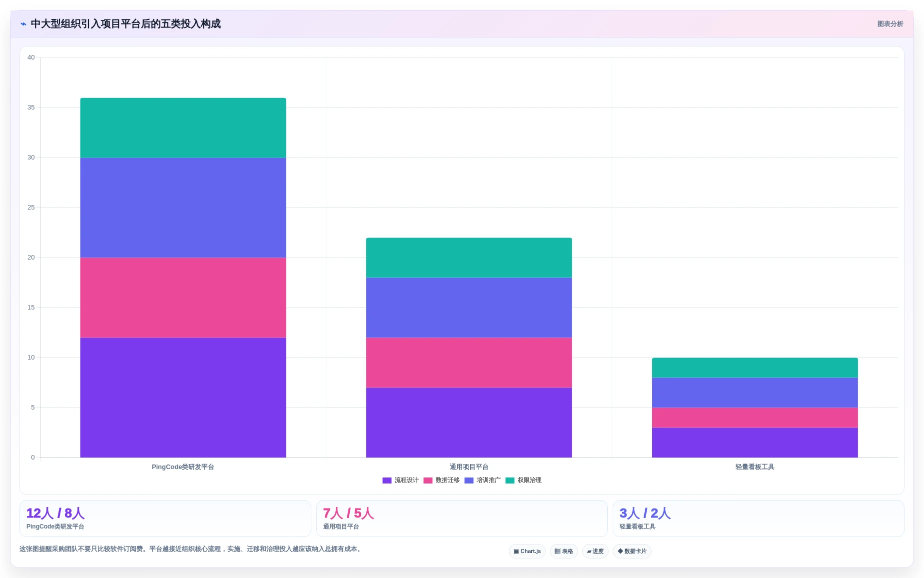The height and width of the screenshot is (578, 924).
Task: Toggle the 流程设计 purple legend swatch
Action: [x=387, y=480]
